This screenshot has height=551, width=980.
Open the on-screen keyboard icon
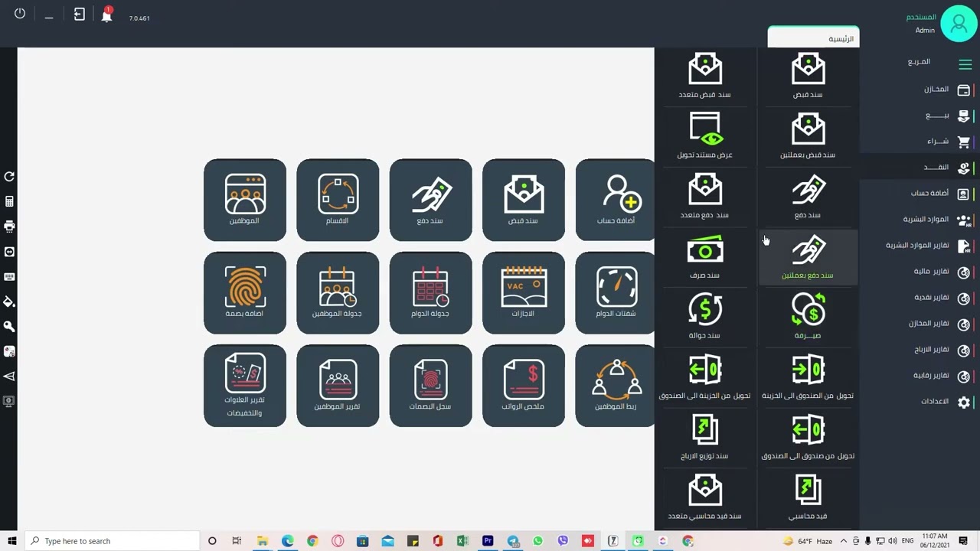point(9,276)
